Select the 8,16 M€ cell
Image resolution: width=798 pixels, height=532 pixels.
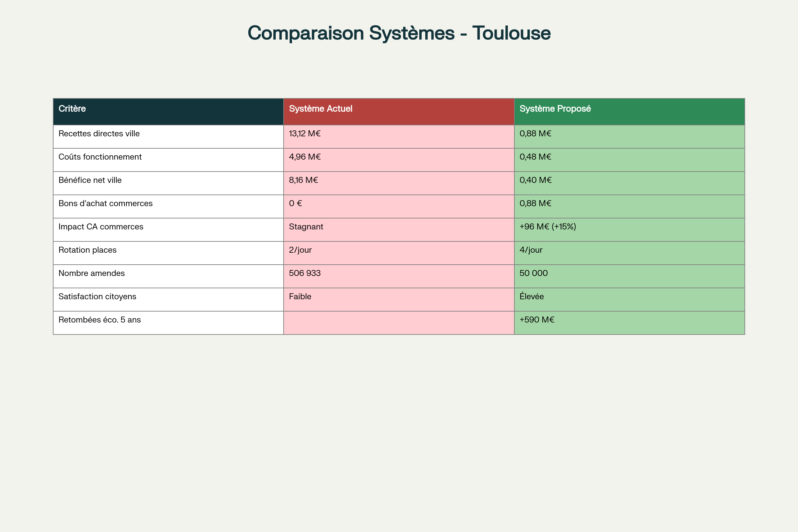[x=303, y=180]
